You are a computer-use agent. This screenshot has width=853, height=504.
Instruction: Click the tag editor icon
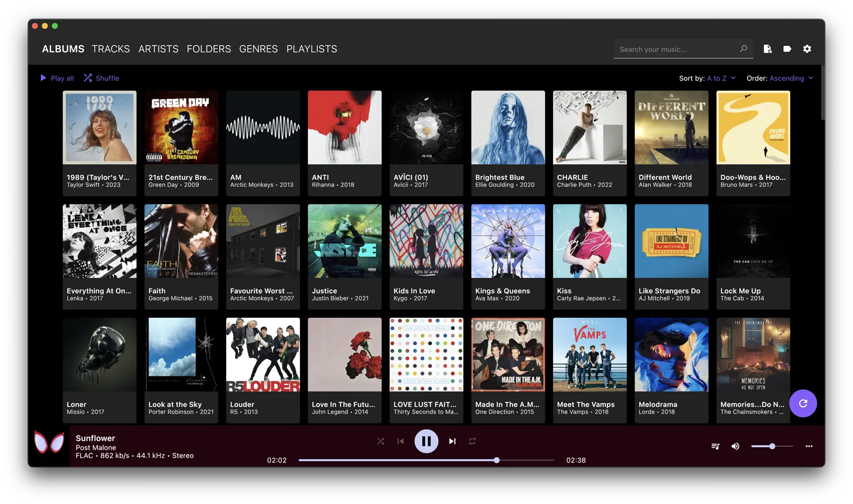pos(787,49)
